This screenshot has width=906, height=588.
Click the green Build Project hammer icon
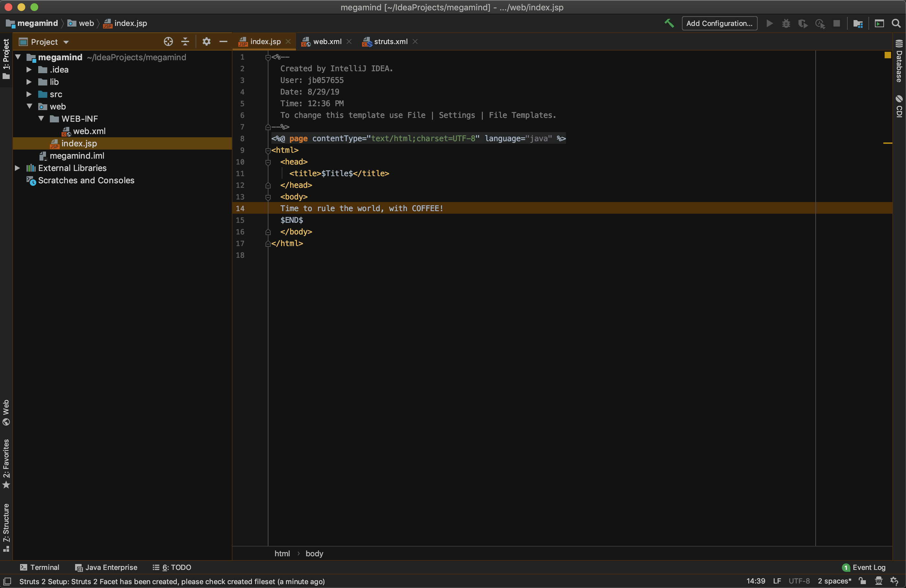[x=669, y=23]
